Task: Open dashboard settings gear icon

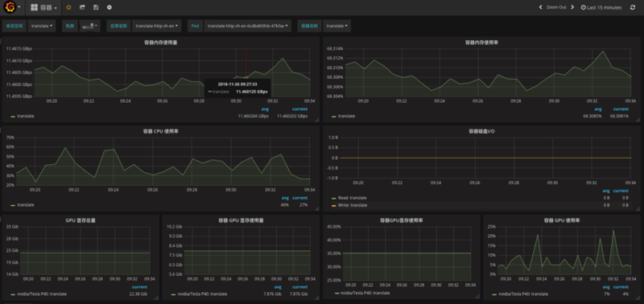Action: [109, 7]
